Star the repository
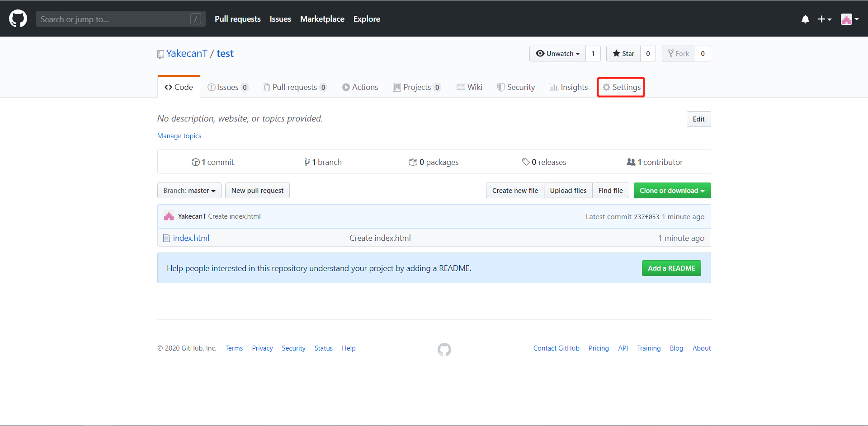Screen dimensions: 868x426 point(623,53)
